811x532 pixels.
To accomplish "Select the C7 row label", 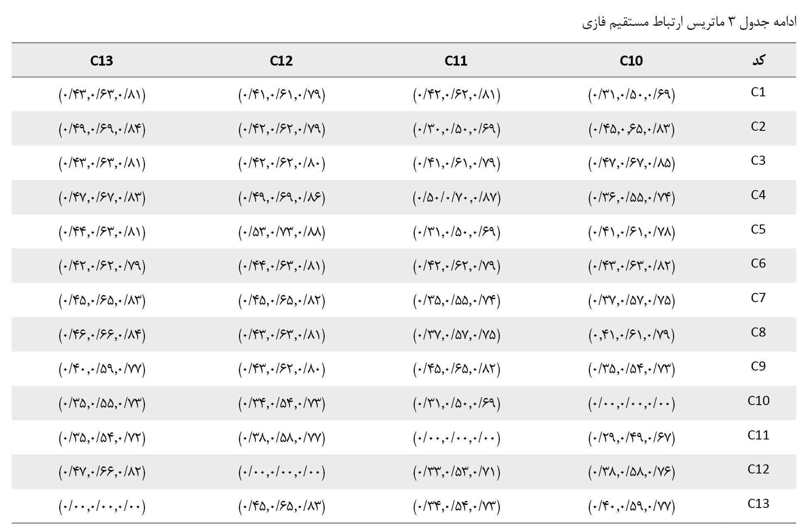I will click(x=758, y=298).
